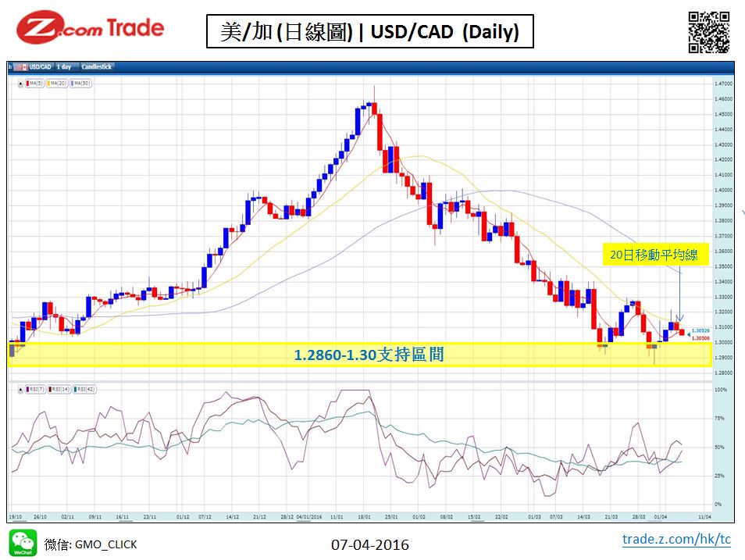Screen dimensions: 745x560
Task: Toggle the RSI(7) indicator chip
Action: pyautogui.click(x=36, y=389)
